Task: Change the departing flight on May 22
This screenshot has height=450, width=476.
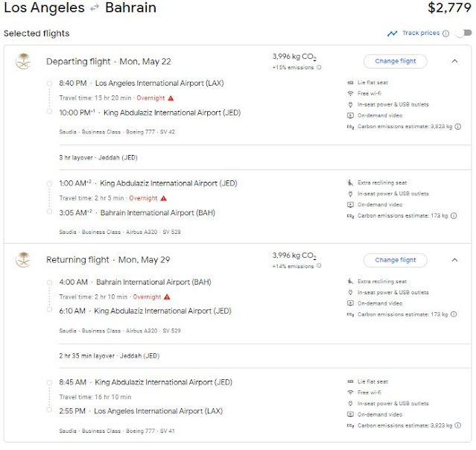Action: [x=395, y=61]
